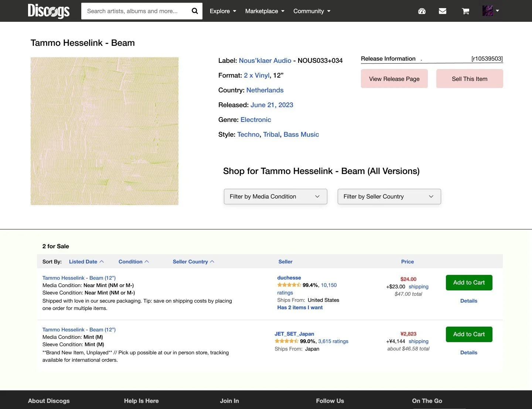
Task: Open Details for duchesse listing
Action: (x=469, y=301)
